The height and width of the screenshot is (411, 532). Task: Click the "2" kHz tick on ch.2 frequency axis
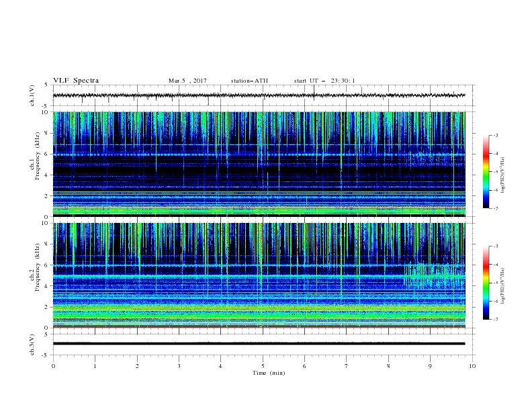click(46, 307)
